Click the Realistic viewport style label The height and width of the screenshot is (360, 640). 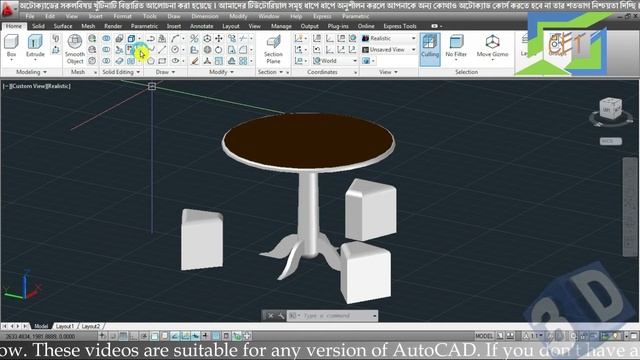point(58,86)
